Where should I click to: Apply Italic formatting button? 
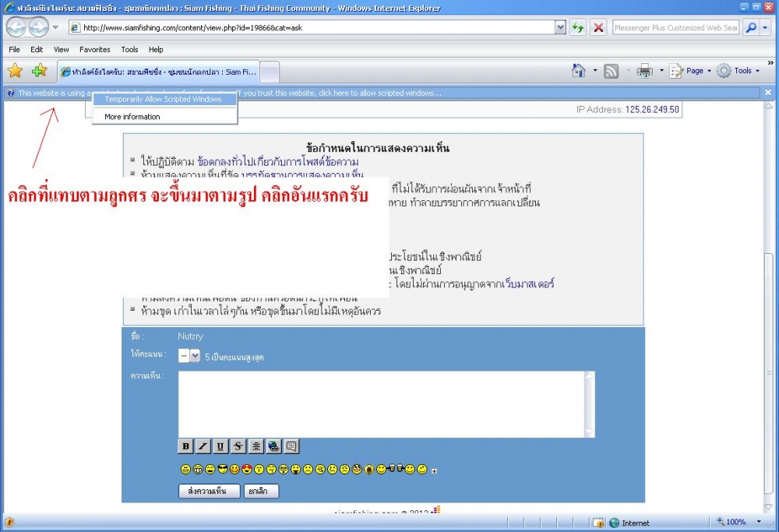coord(203,446)
